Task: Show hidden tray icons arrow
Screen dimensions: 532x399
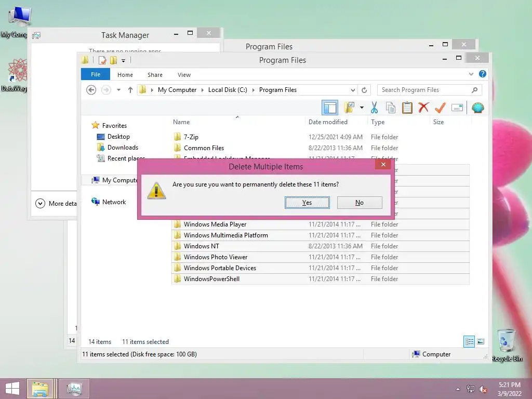Action: [458, 389]
